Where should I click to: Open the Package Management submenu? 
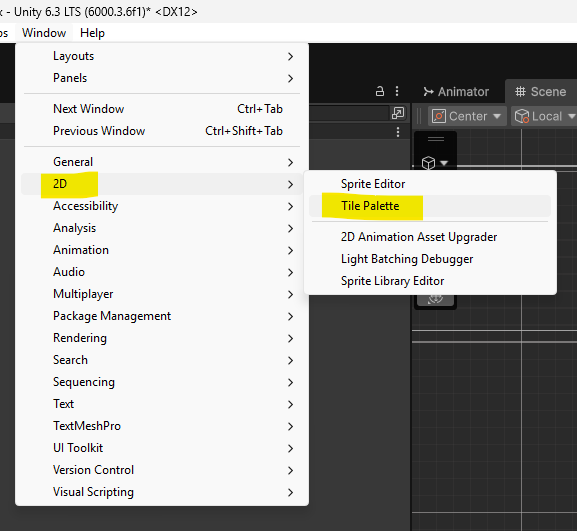pyautogui.click(x=162, y=316)
